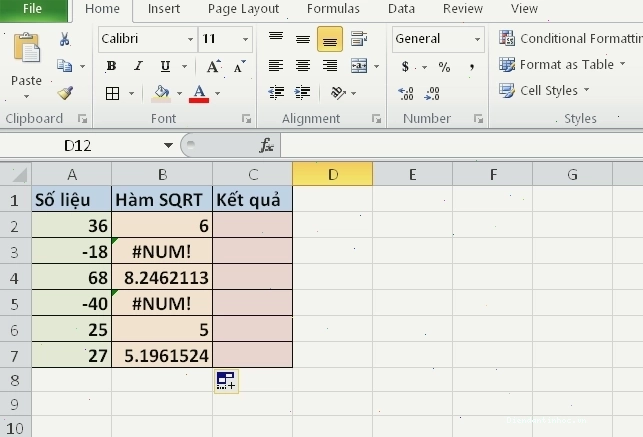Open the Calibri font name dropdown
This screenshot has height=437, width=643.
coord(190,39)
